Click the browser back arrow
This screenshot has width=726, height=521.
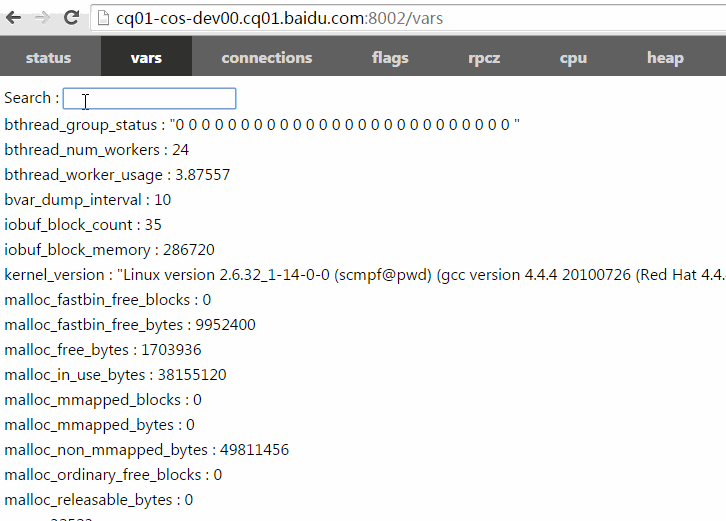click(15, 18)
